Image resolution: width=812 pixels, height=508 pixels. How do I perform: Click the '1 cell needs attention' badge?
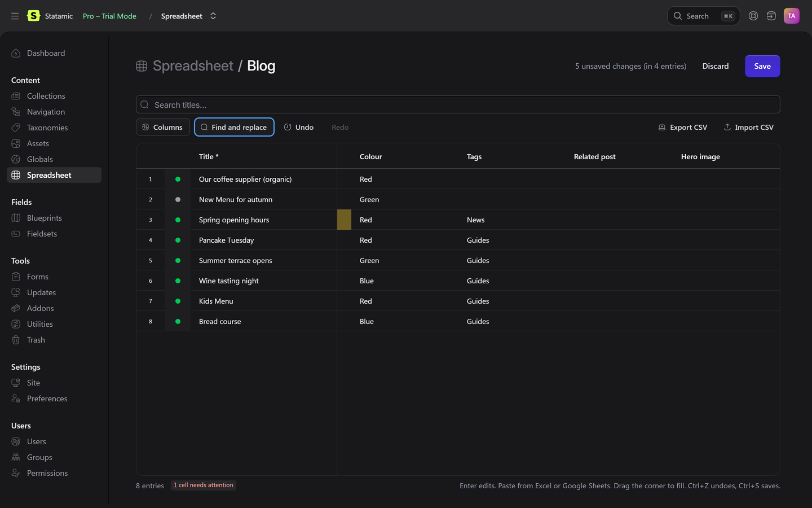click(204, 485)
